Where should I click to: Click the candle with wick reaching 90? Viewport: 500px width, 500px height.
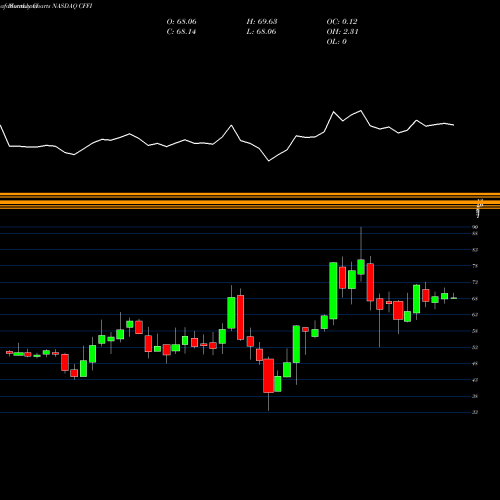pyautogui.click(x=361, y=267)
